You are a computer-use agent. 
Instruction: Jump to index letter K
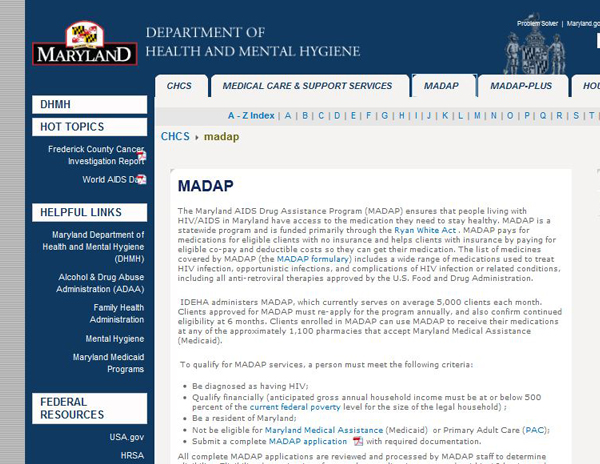click(445, 116)
